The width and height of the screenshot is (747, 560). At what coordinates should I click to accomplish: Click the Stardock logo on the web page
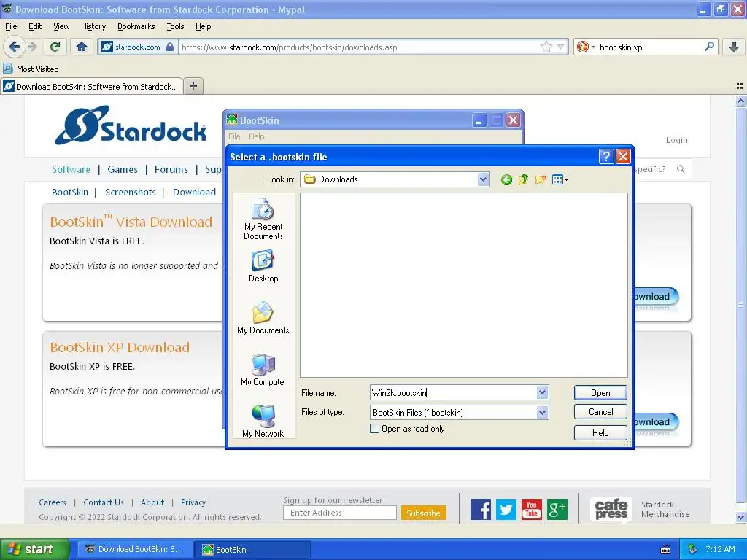click(131, 125)
